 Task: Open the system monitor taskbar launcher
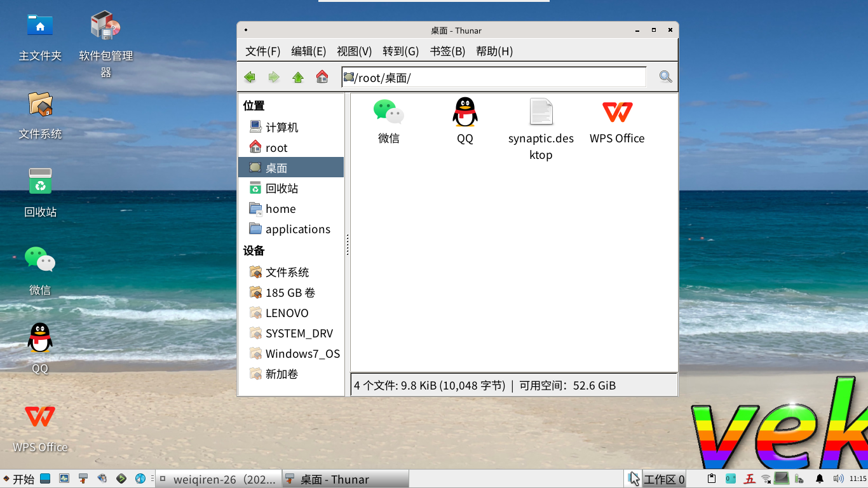click(64, 478)
